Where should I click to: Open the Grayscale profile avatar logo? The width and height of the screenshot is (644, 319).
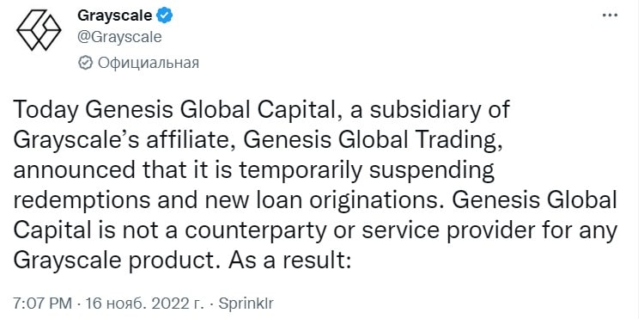[x=39, y=30]
